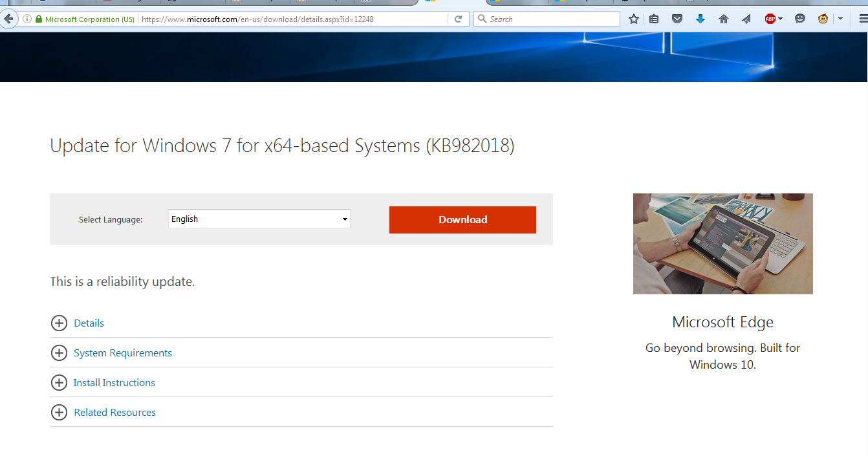Viewport: 868px width, 456px height.
Task: Open the Select Language dropdown set to English
Action: coord(259,219)
